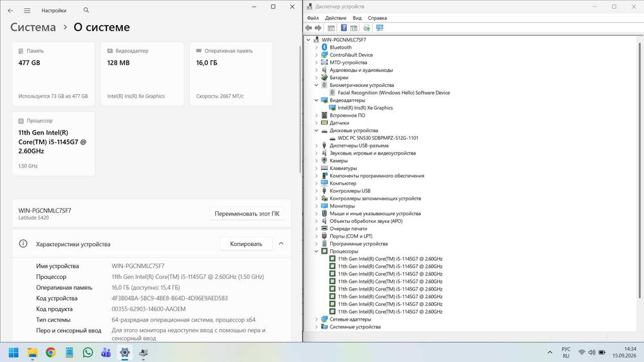Open File Explorer from the taskbar

32,352
